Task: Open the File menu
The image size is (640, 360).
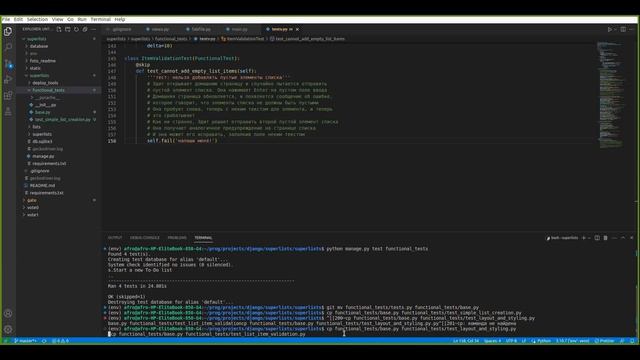Action: click(6, 19)
